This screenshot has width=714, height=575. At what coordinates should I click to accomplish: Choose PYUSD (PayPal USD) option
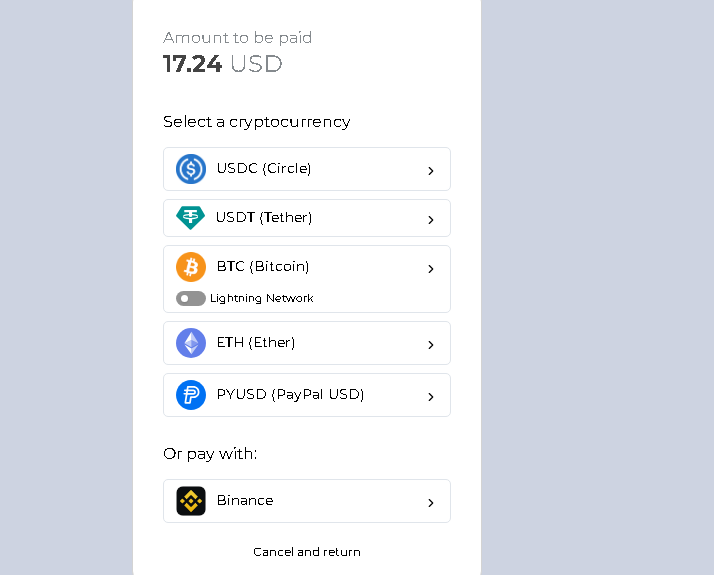tap(290, 394)
